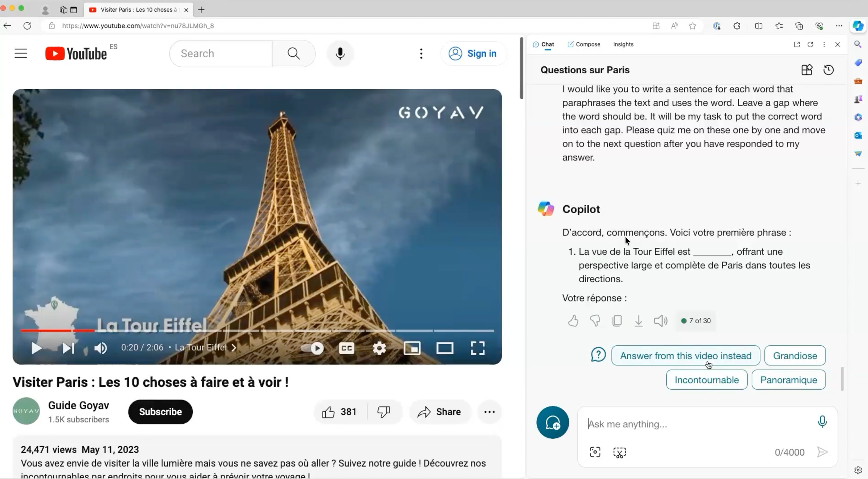Image resolution: width=868 pixels, height=479 pixels.
Task: Toggle Edge split screen
Action: pyautogui.click(x=759, y=26)
